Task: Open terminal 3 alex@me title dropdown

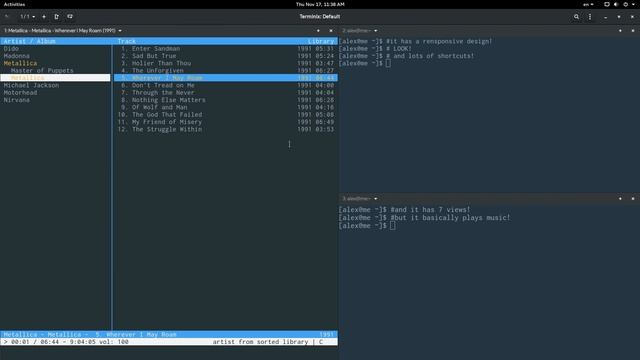Action: pos(360,199)
